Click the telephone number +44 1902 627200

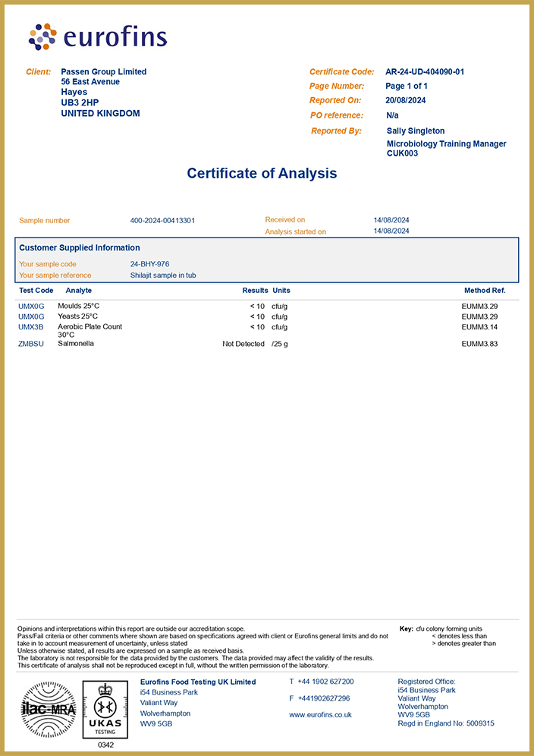pos(326,682)
